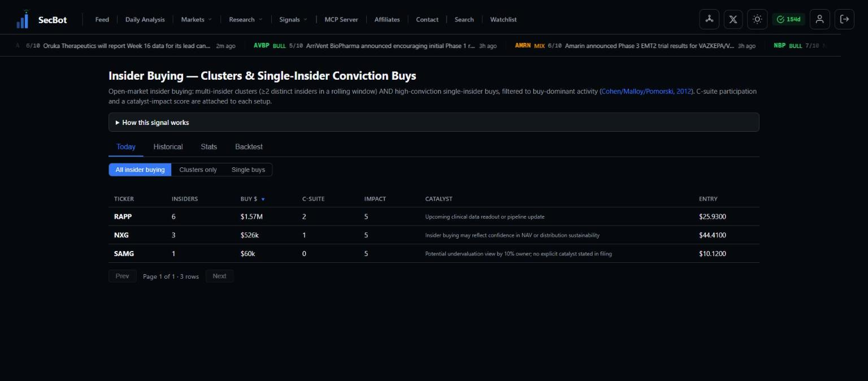Screen dimensions: 868x381
Task: Expand the Signals dropdown menu
Action: pos(293,19)
